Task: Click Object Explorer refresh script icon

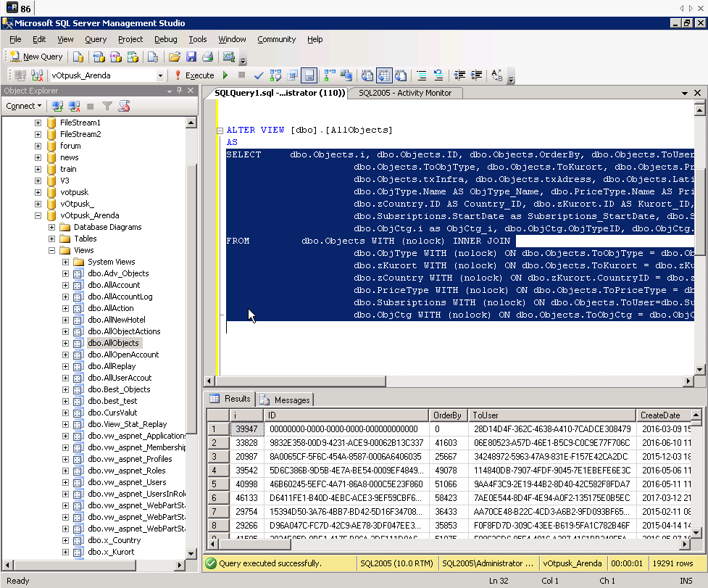Action: [x=124, y=106]
